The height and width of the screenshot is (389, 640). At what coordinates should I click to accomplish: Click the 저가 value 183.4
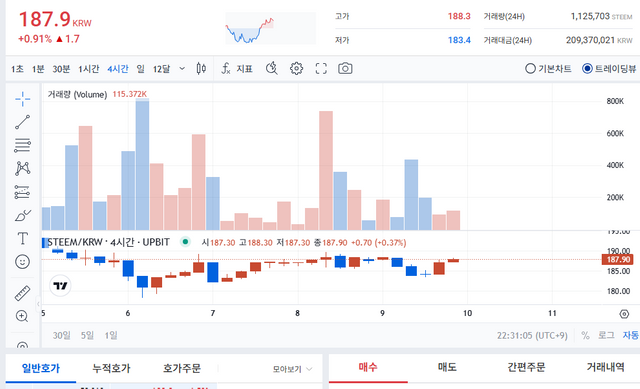[x=459, y=40]
